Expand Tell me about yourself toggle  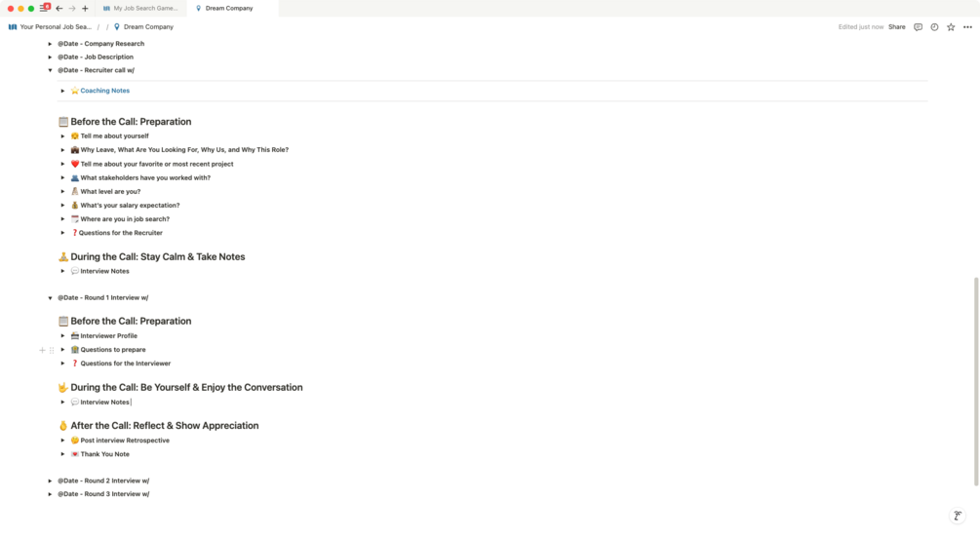coord(62,136)
